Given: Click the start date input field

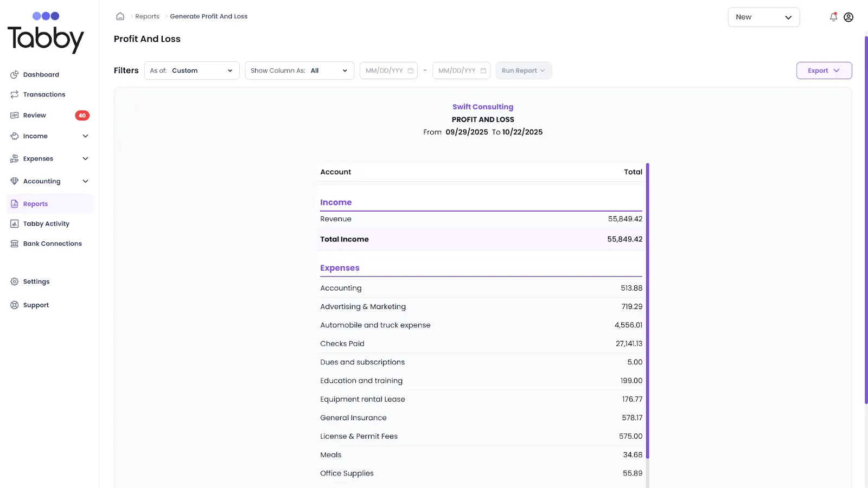Looking at the screenshot, I should tap(388, 70).
